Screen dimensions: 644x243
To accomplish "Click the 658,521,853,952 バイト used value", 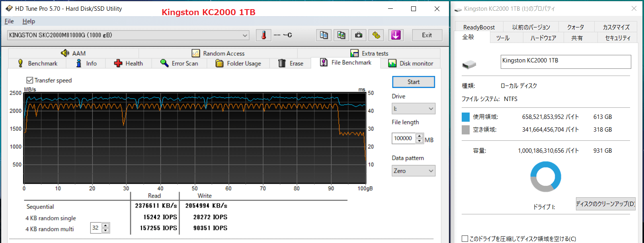I will click(x=550, y=117).
